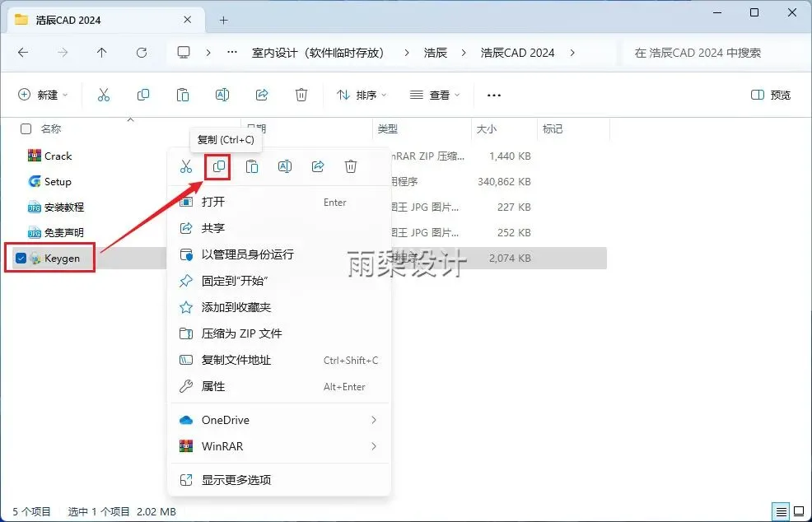The width and height of the screenshot is (812, 522).
Task: Click the Delete trash icon in the context menu
Action: click(x=351, y=166)
